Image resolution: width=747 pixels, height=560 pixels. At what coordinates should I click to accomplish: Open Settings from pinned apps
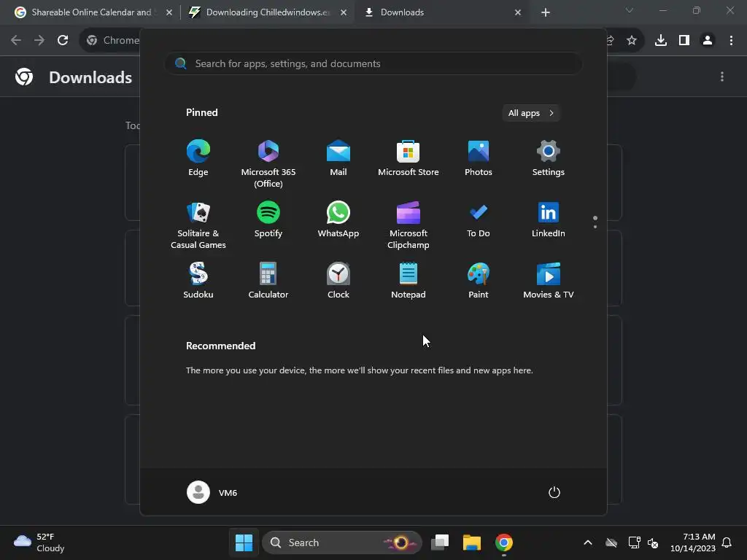click(x=549, y=158)
